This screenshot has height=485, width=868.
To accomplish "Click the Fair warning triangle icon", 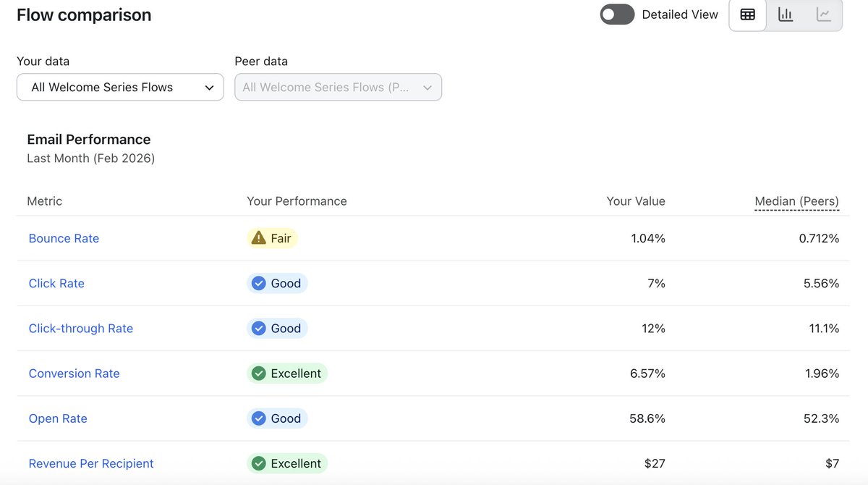I will coord(258,238).
